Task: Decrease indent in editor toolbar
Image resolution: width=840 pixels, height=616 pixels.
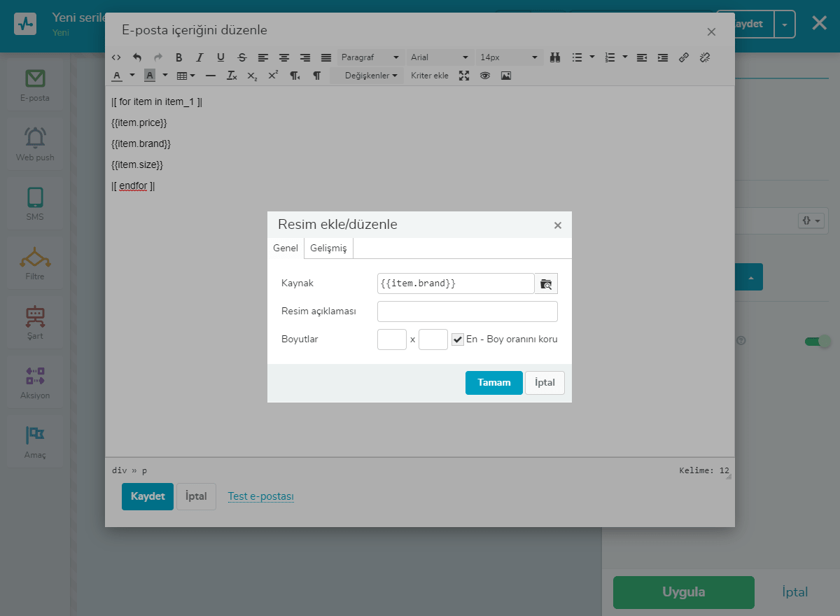Action: click(642, 57)
